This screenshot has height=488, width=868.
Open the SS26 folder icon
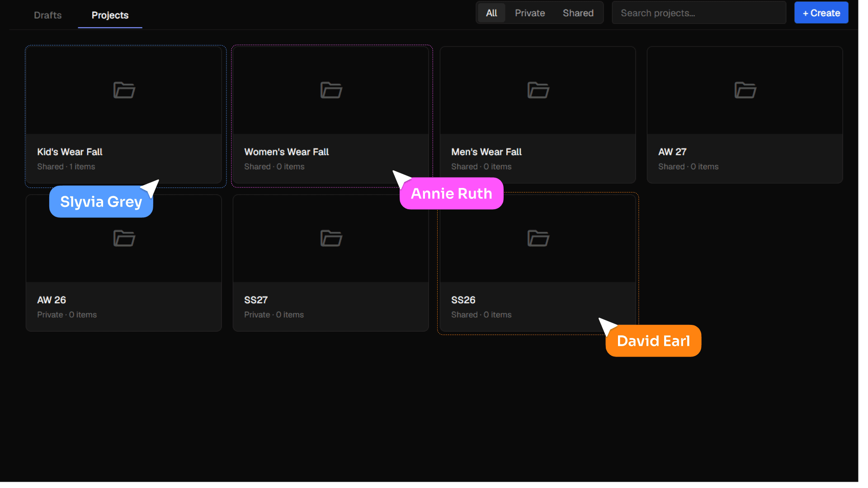pos(538,238)
